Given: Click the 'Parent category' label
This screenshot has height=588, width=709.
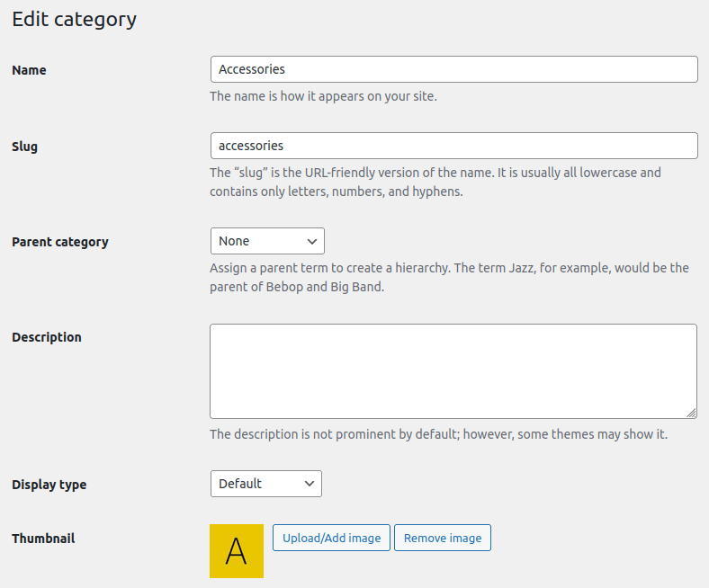Looking at the screenshot, I should (x=60, y=242).
